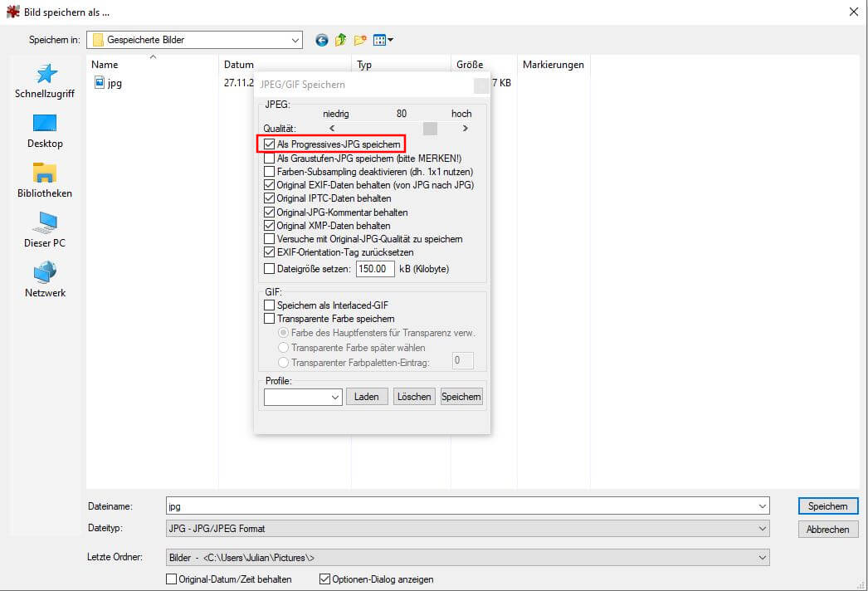The width and height of the screenshot is (868, 591).
Task: Close the JPEG/GIF Speichern dialog
Action: pyautogui.click(x=481, y=85)
